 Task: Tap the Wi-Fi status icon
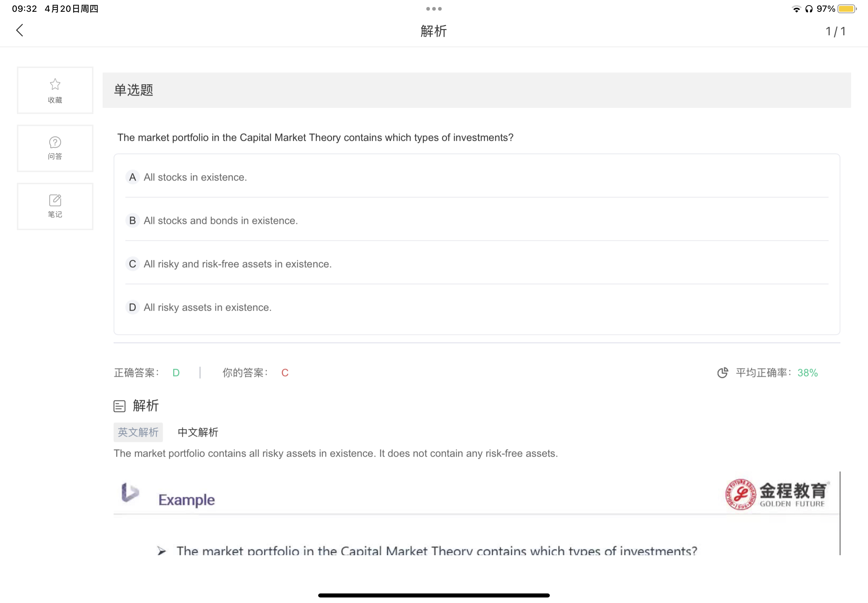coord(796,9)
